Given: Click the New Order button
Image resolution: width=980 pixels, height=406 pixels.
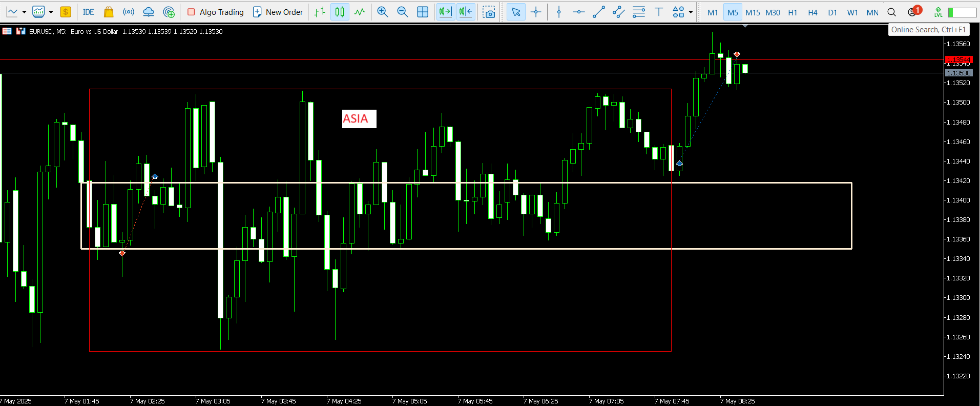Looking at the screenshot, I should 278,12.
